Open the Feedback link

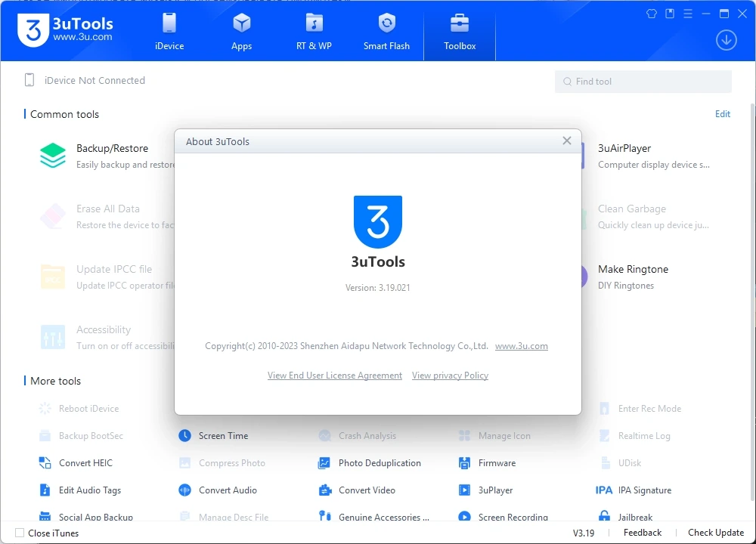click(642, 533)
